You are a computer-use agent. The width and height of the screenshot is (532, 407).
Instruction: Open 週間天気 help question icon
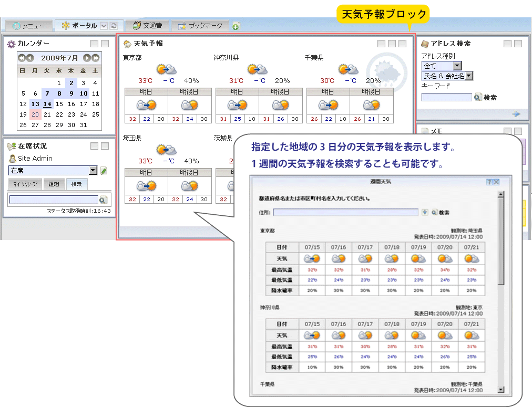point(489,182)
